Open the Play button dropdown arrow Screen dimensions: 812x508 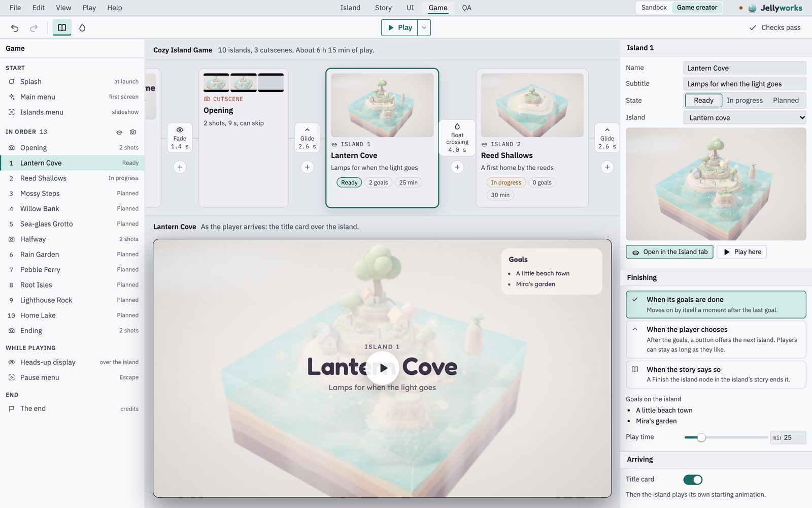[424, 28]
